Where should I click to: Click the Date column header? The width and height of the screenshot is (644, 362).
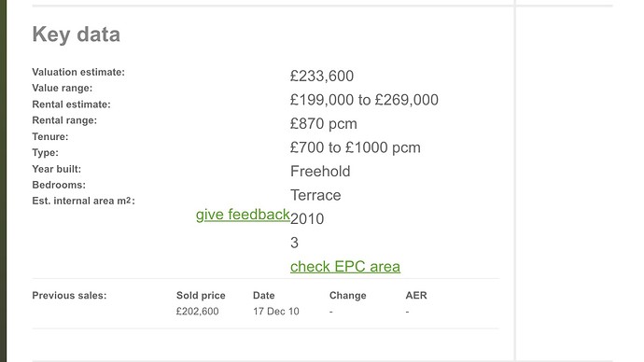pos(264,296)
